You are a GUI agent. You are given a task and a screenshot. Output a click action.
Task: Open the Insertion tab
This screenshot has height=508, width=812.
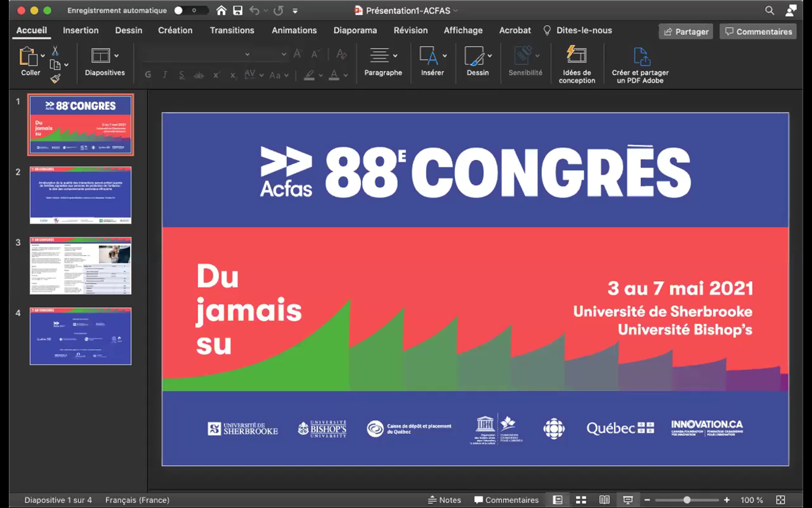81,30
